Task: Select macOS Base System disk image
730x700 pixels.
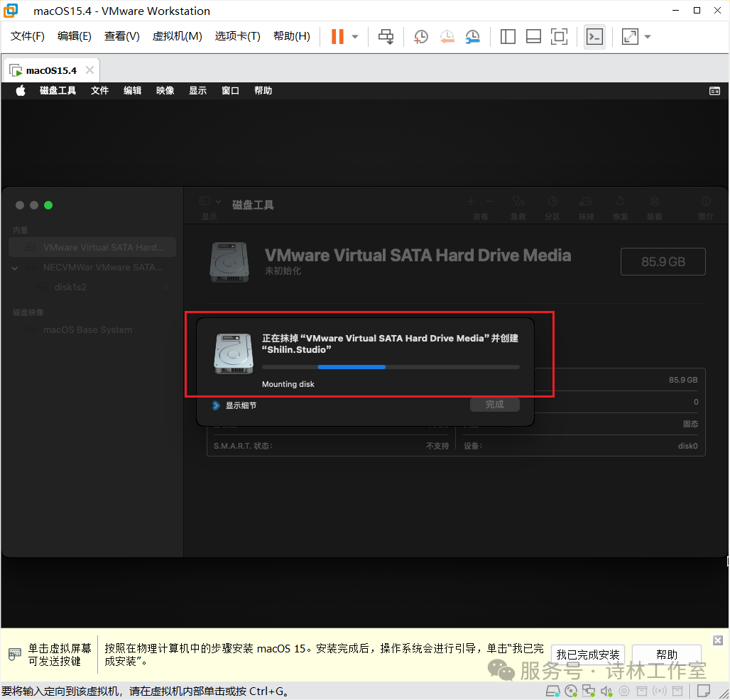Action: [92, 329]
